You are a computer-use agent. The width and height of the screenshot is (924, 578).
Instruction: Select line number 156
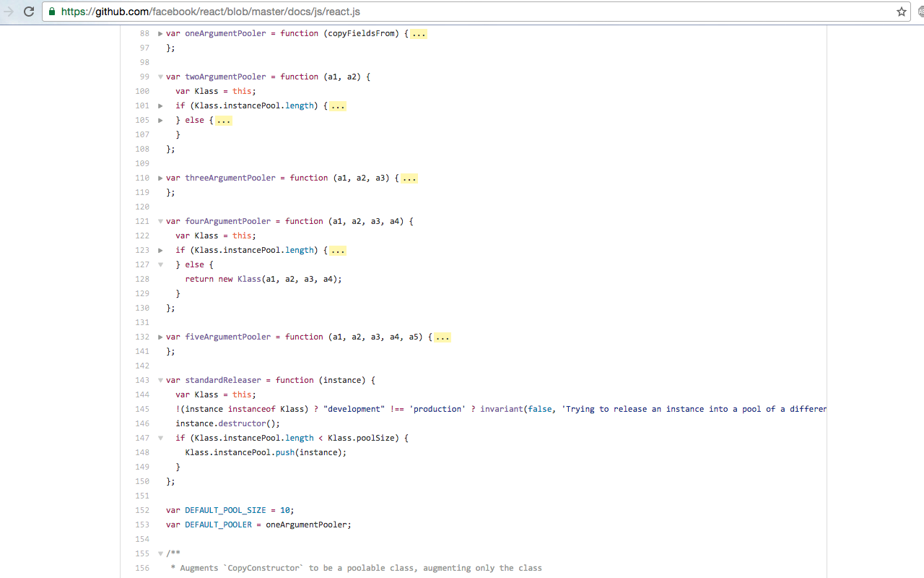pyautogui.click(x=142, y=568)
